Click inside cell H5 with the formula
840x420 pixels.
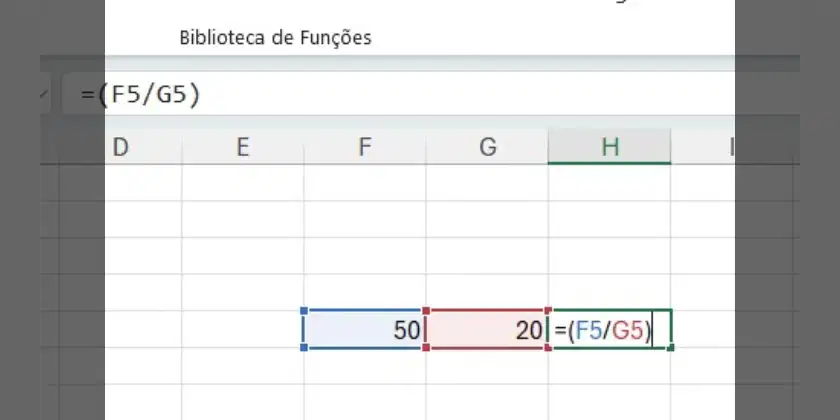(610, 329)
